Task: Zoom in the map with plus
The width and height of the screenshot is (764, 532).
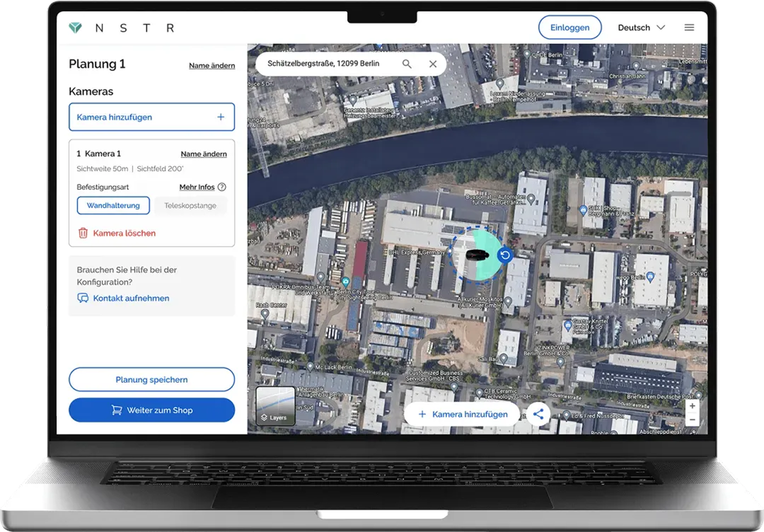Action: coord(692,406)
